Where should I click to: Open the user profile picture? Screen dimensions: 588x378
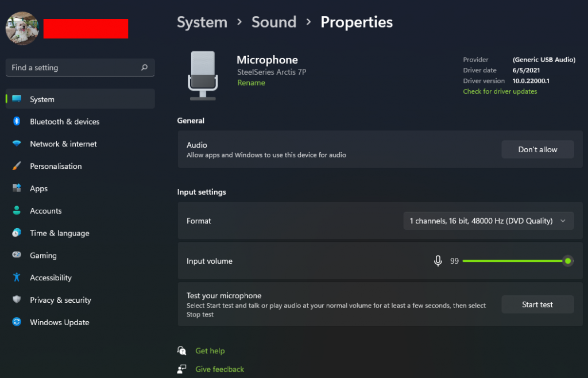point(22,29)
